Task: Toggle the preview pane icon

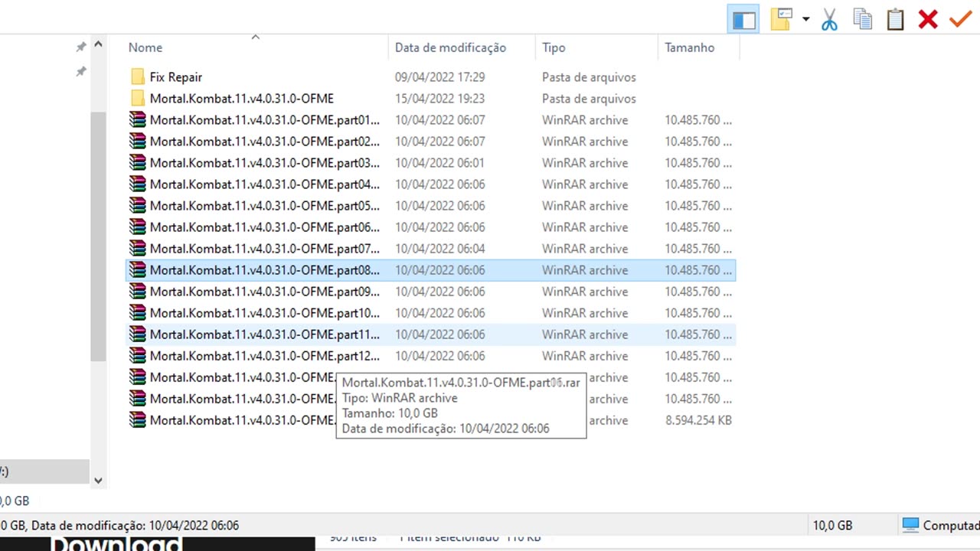Action: coord(744,19)
